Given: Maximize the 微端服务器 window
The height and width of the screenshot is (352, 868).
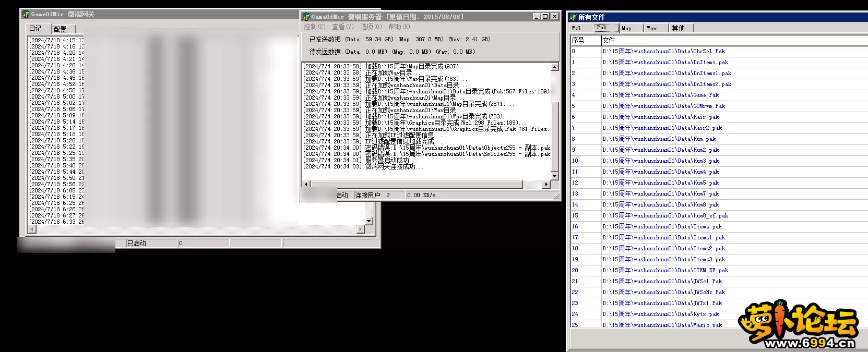Looking at the screenshot, I should [x=545, y=17].
